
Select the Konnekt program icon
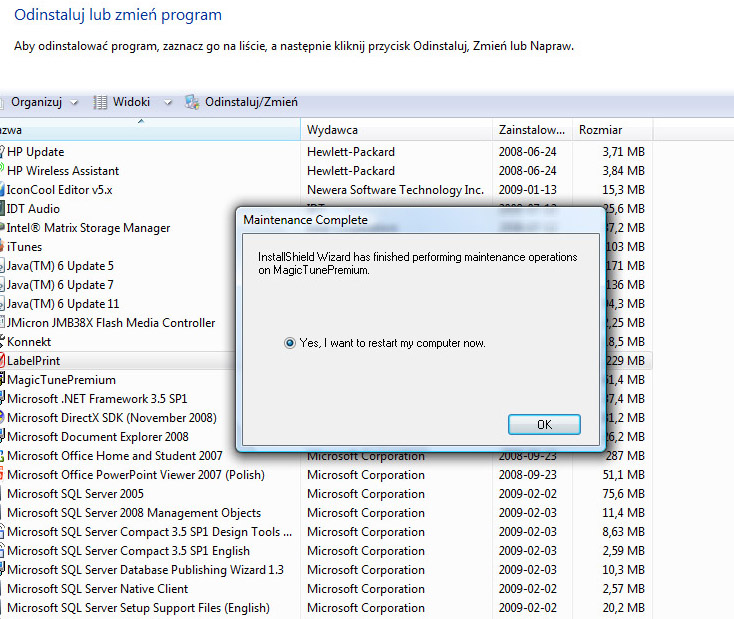click(2, 342)
